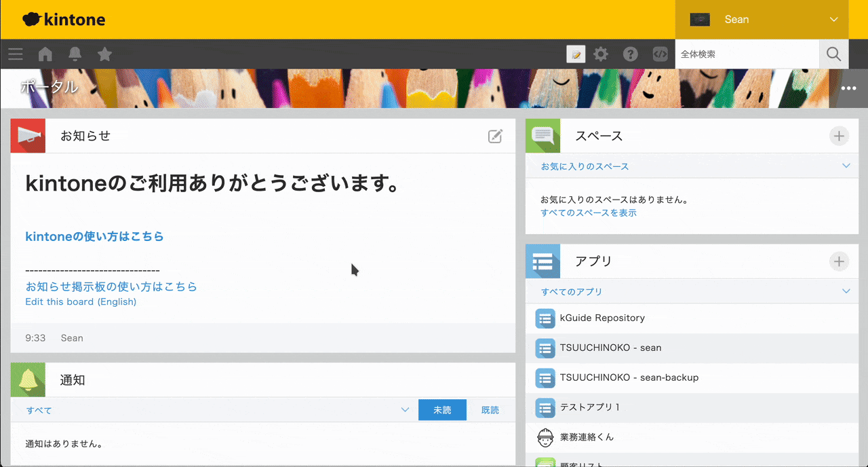This screenshot has width=868, height=467.
Task: Toggle the edit pencil icon in the toolbar
Action: [x=575, y=54]
